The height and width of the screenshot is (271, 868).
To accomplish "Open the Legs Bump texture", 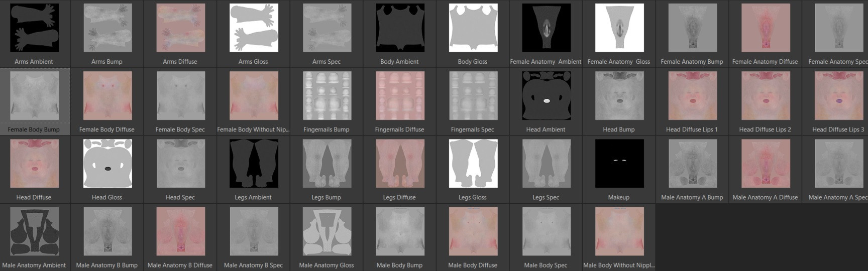I will point(327,164).
